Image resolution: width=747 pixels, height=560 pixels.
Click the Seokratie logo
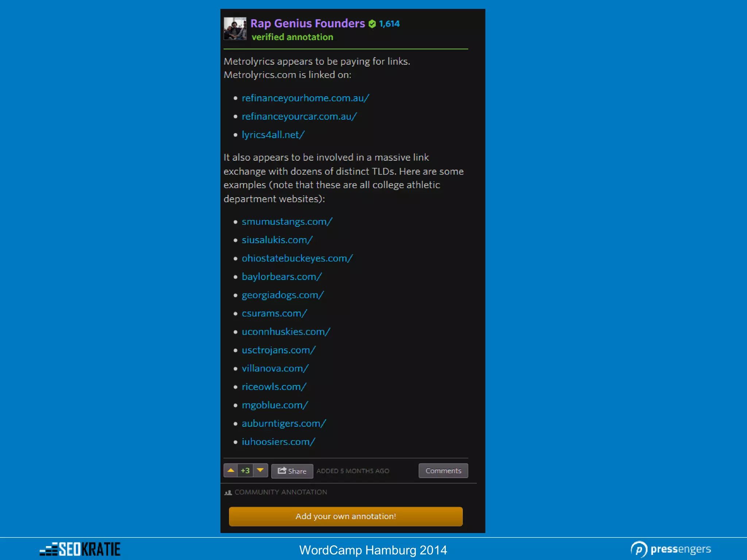[x=80, y=549]
